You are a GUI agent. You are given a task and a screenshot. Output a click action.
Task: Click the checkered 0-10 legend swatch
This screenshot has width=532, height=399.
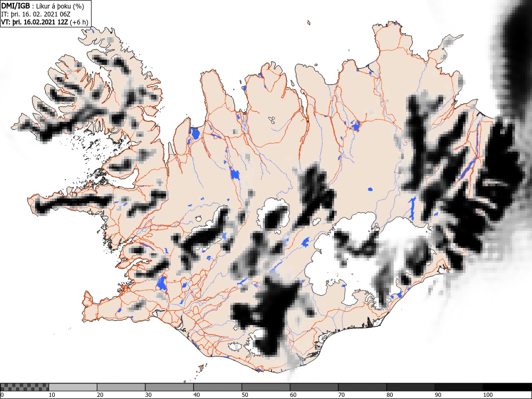tap(24, 387)
